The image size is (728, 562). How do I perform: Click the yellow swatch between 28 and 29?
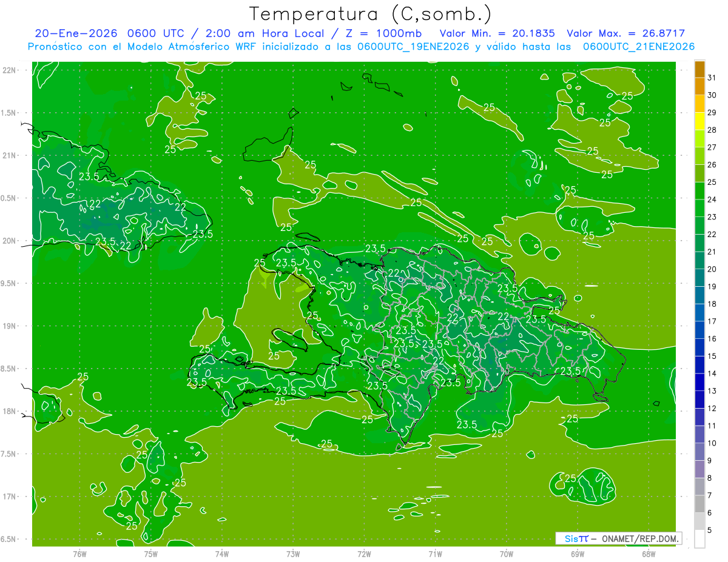(699, 121)
